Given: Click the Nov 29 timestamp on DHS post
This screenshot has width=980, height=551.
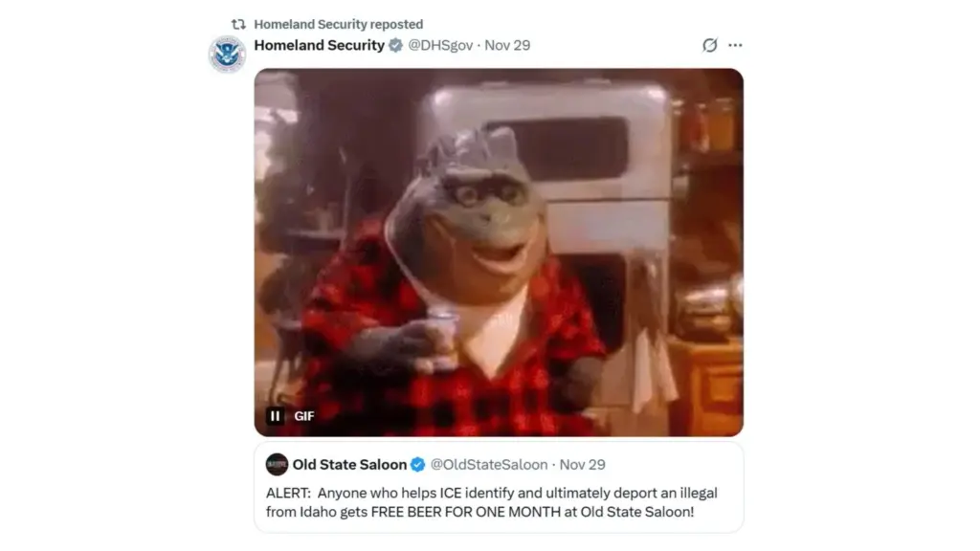Looking at the screenshot, I should click(x=507, y=45).
